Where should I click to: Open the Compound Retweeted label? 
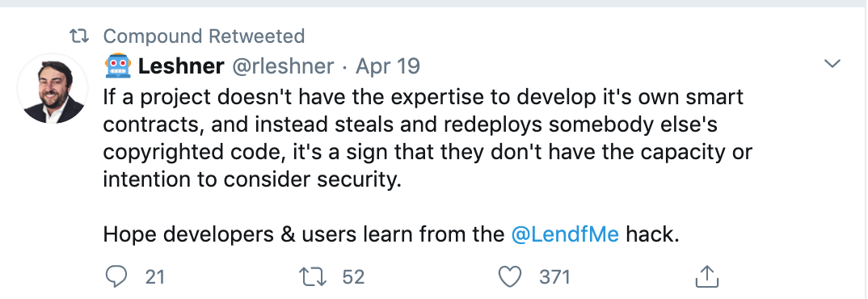204,36
